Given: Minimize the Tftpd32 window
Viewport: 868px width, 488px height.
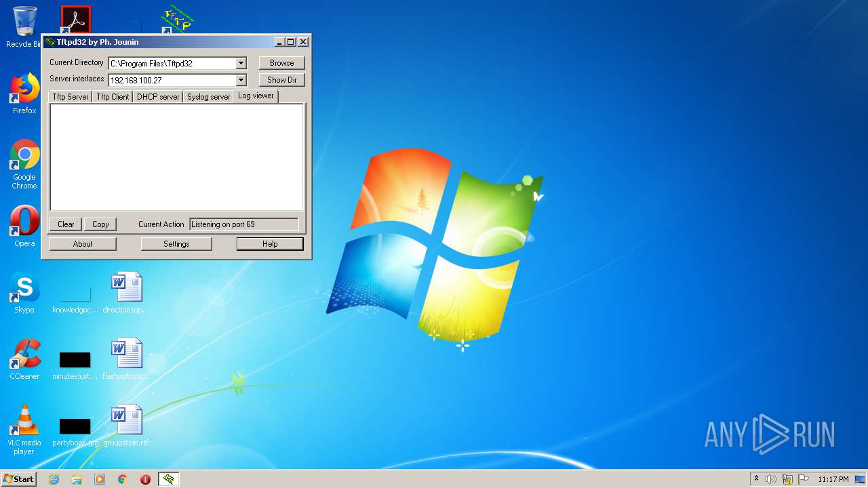Looking at the screenshot, I should click(279, 42).
